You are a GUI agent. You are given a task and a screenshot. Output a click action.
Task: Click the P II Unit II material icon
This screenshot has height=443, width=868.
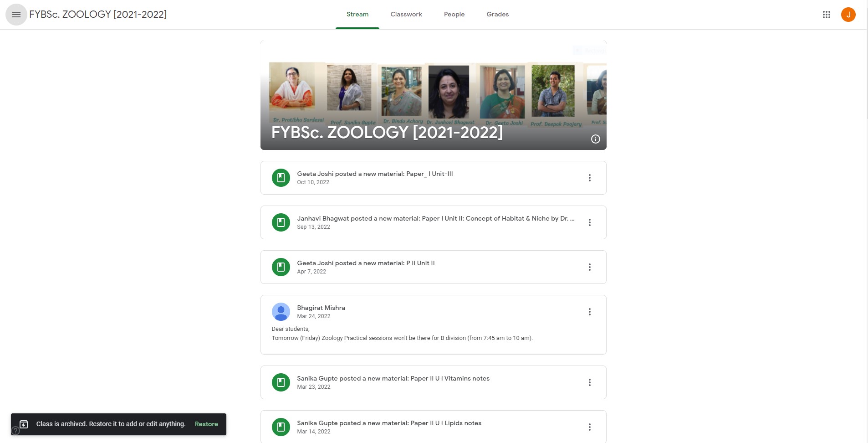pos(281,267)
